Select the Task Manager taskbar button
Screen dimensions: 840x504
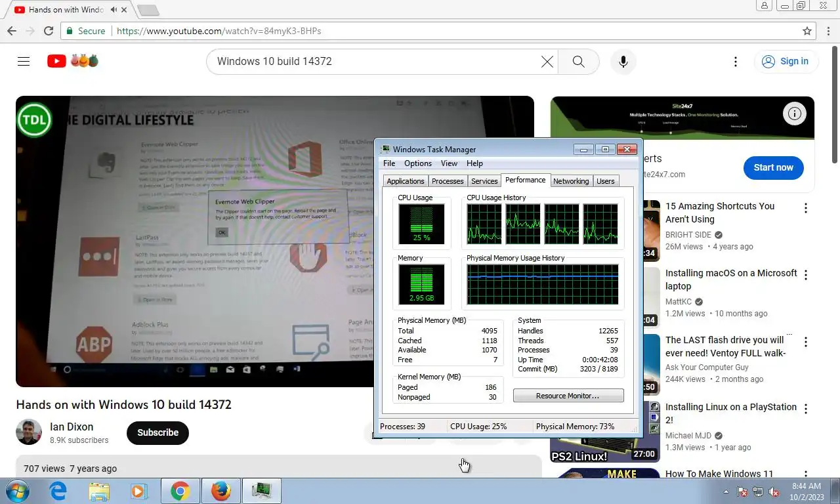(x=262, y=491)
